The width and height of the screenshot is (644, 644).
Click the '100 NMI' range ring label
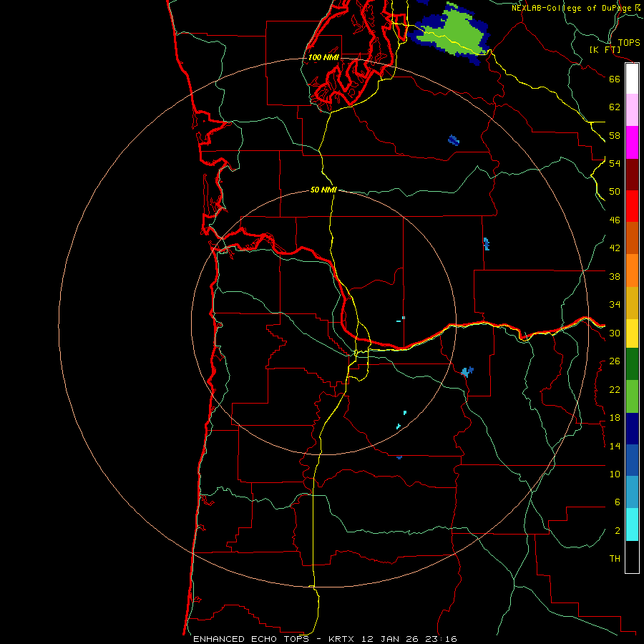323,57
